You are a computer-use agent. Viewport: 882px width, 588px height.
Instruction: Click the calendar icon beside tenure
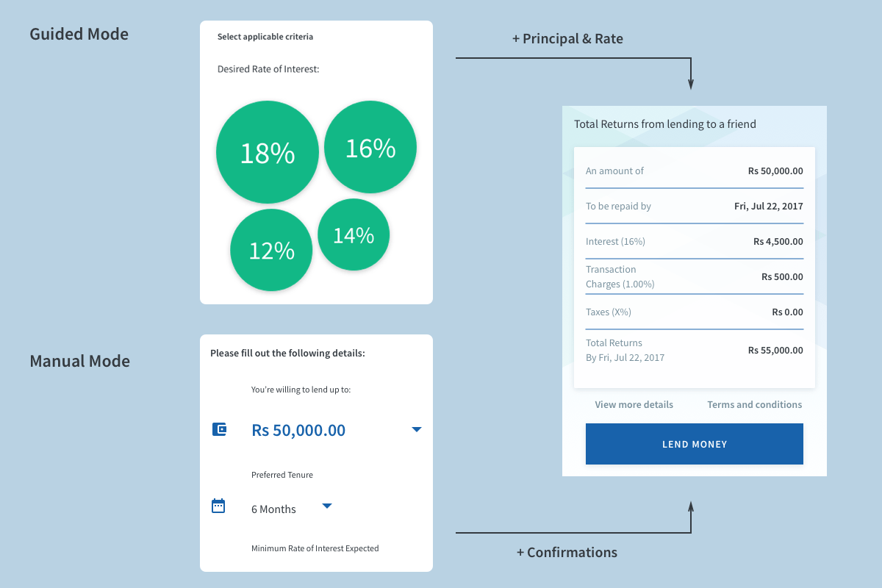[218, 506]
